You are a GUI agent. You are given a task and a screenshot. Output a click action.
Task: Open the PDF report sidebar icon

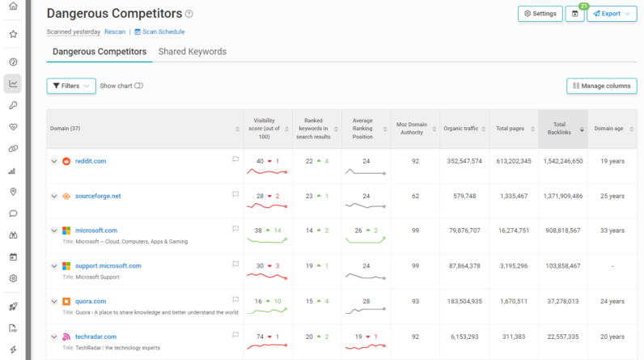click(13, 328)
